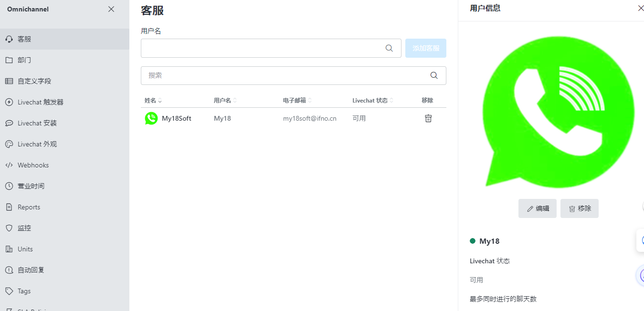Click the Livechat 状态 label in user info panel
This screenshot has height=311, width=644.
pos(490,261)
